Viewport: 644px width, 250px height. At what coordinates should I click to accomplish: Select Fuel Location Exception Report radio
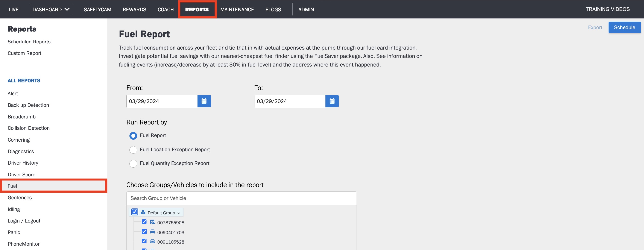(x=133, y=150)
